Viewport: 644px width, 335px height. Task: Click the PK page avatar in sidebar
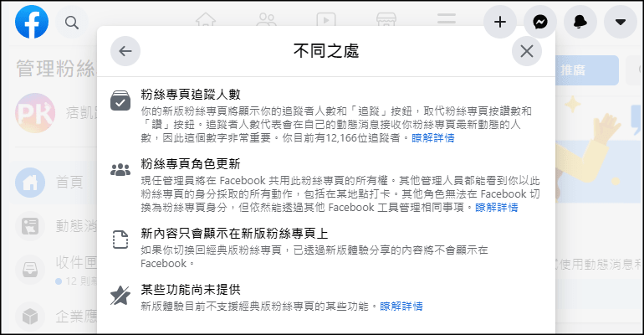coord(35,113)
